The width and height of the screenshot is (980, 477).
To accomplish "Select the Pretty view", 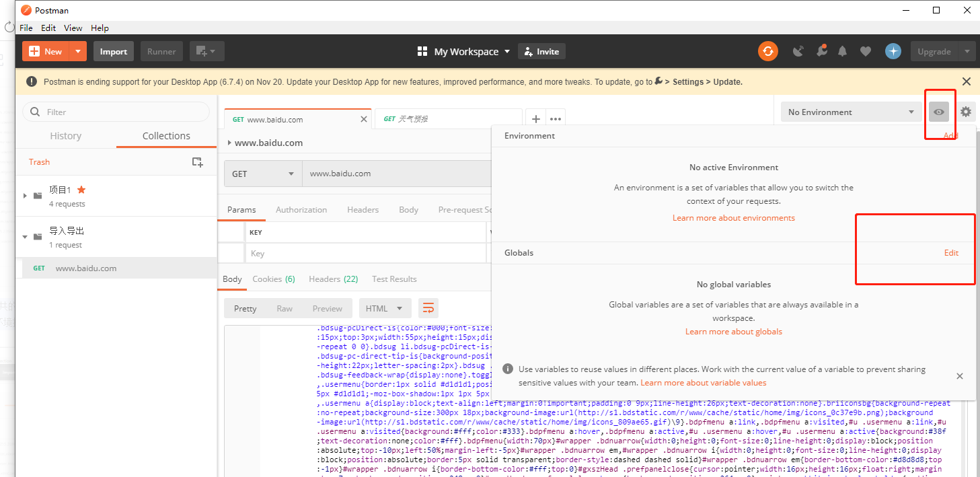I will tap(245, 309).
